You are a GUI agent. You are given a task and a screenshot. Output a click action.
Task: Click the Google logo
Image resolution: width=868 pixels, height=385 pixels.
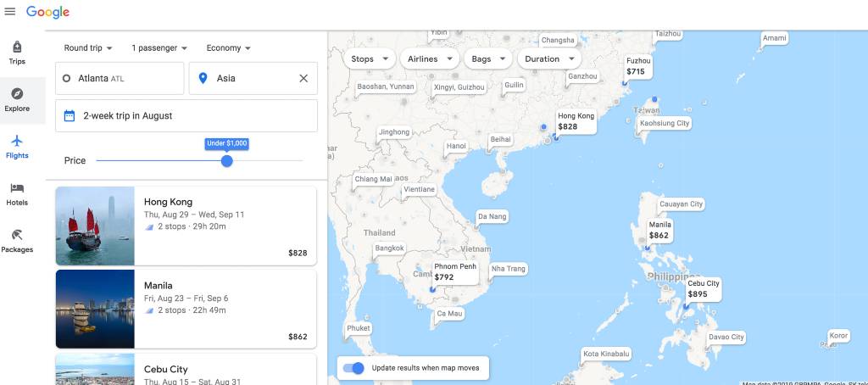point(47,12)
